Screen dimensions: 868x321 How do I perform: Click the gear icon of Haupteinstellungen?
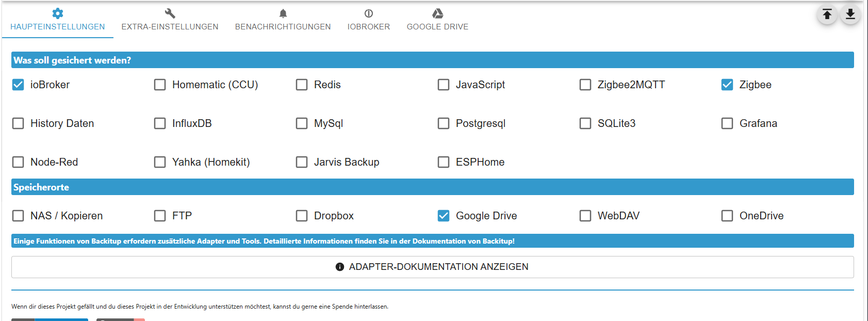(58, 13)
